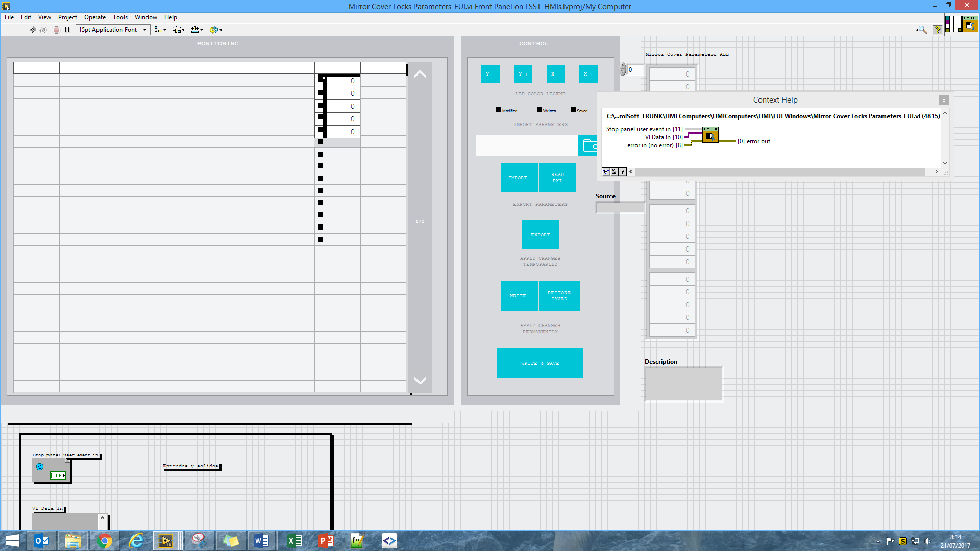Toggle the Stop panel user event boolean
Screen dimensions: 980x551
click(x=57, y=475)
